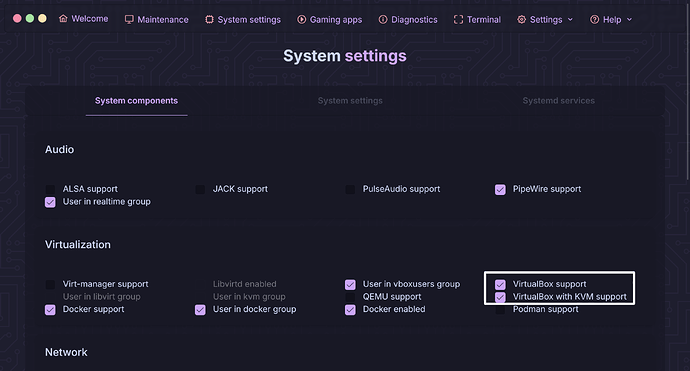The image size is (690, 371).
Task: Switch to the Systemd services tab
Action: [558, 101]
